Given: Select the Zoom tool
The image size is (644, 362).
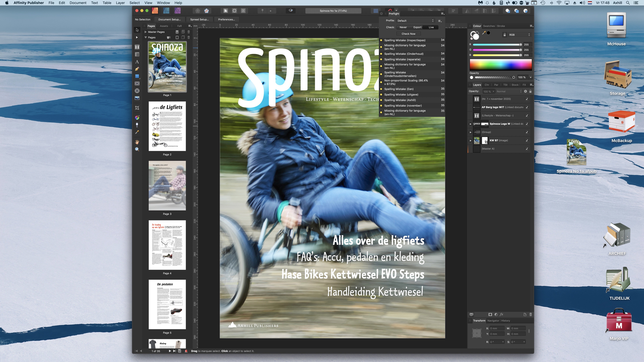Looking at the screenshot, I should click(x=137, y=149).
